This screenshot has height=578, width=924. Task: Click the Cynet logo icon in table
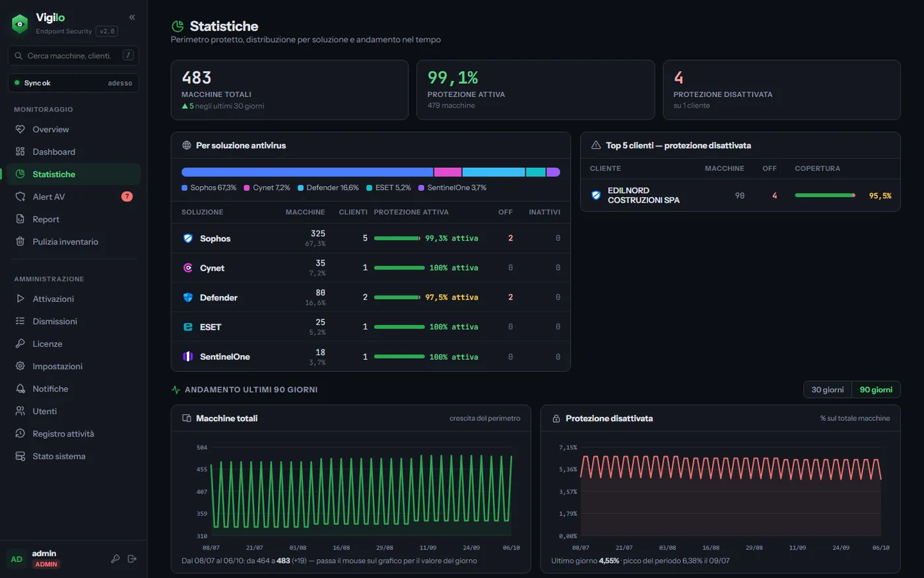(x=187, y=268)
